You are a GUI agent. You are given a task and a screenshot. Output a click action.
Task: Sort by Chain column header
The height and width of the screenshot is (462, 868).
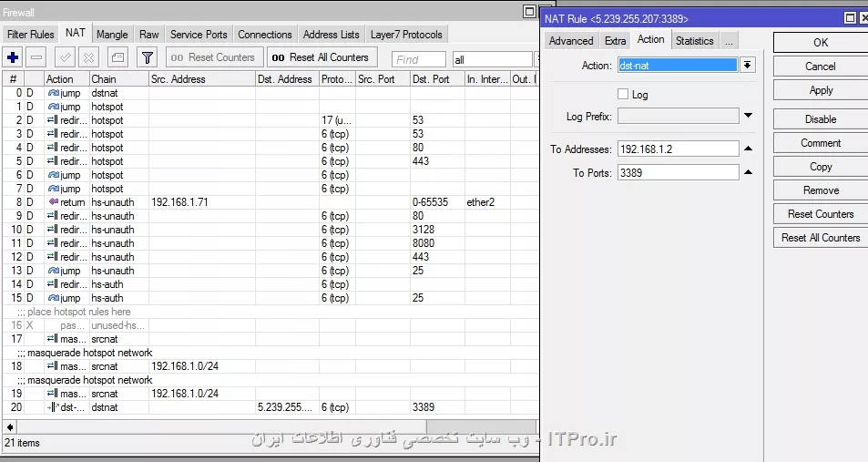pos(118,79)
